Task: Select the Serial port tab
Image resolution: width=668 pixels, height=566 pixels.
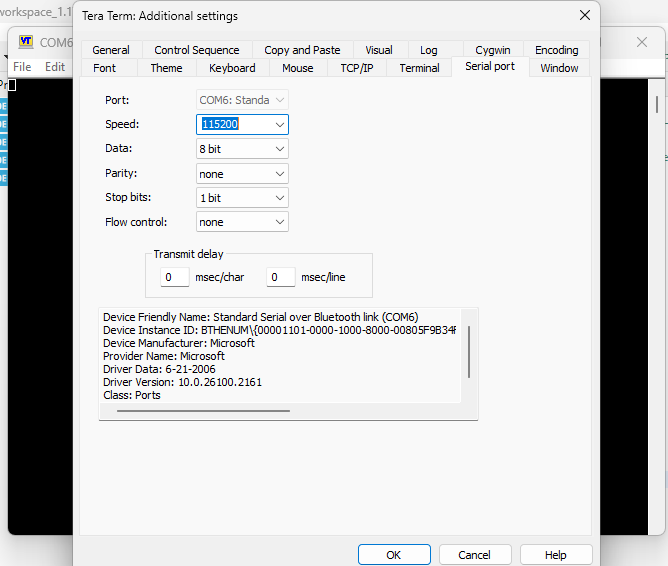Action: point(490,66)
